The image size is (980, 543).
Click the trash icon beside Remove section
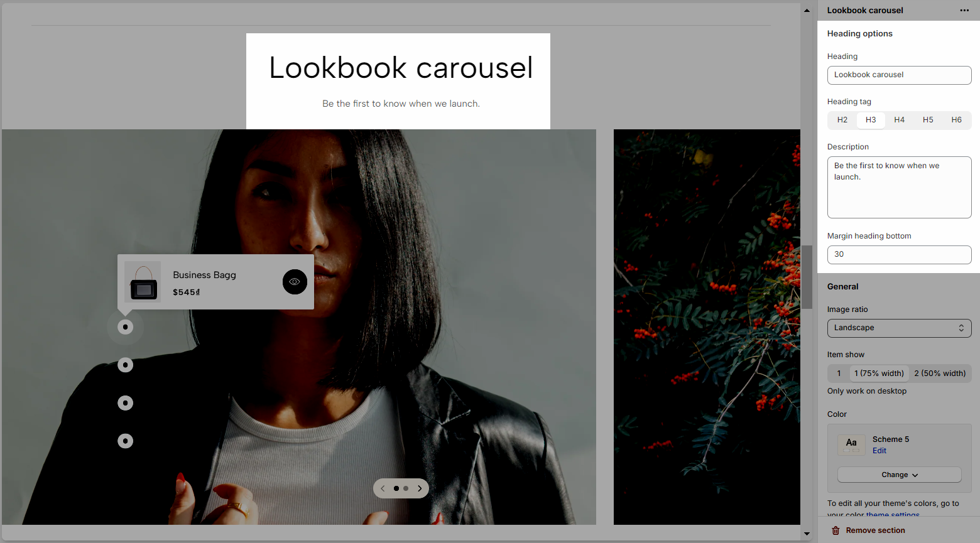pos(836,530)
